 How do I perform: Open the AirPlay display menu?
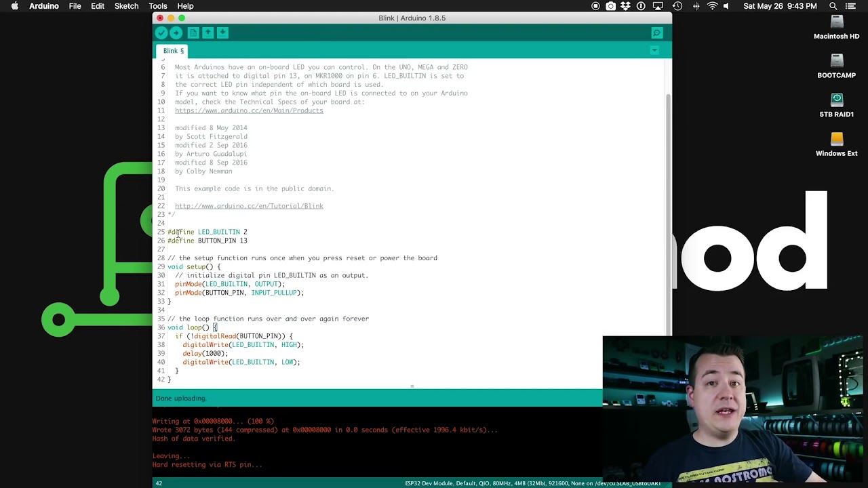coord(658,6)
